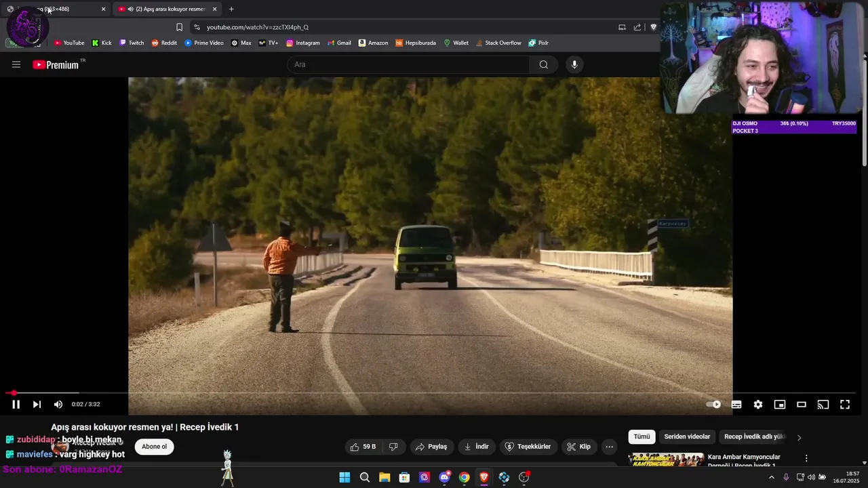Screen dimensions: 868x488
Task: Open Hepsiburada bookmark
Action: point(416,43)
